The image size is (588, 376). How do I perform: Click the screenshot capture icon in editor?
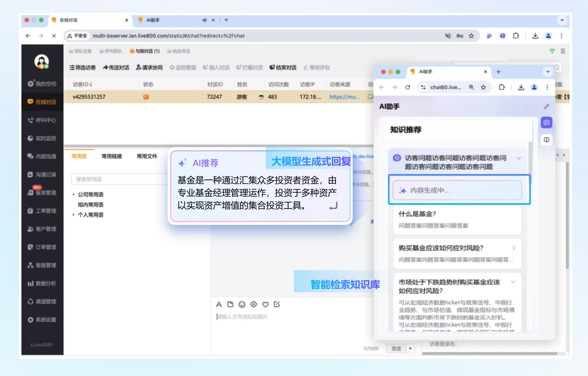pyautogui.click(x=254, y=304)
